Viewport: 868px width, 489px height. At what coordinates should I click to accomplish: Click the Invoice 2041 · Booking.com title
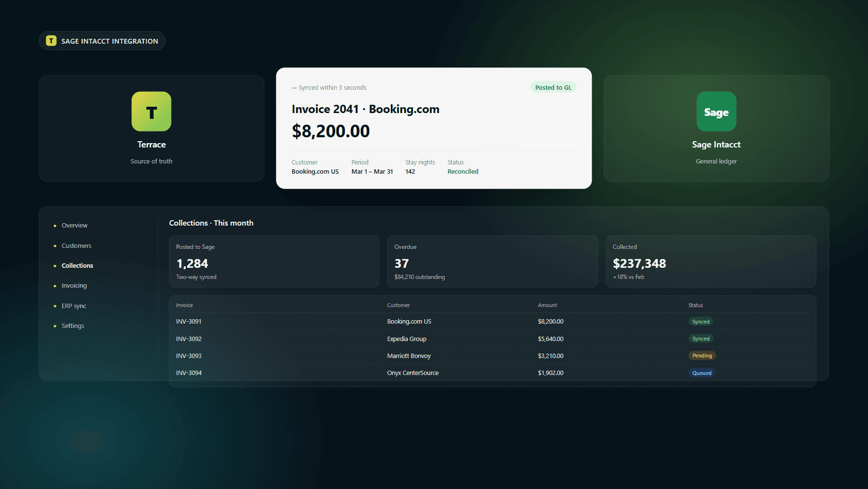pyautogui.click(x=365, y=109)
